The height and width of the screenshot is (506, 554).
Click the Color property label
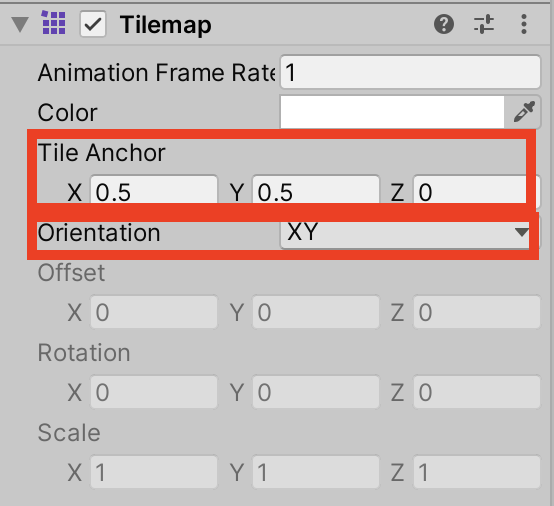point(67,112)
